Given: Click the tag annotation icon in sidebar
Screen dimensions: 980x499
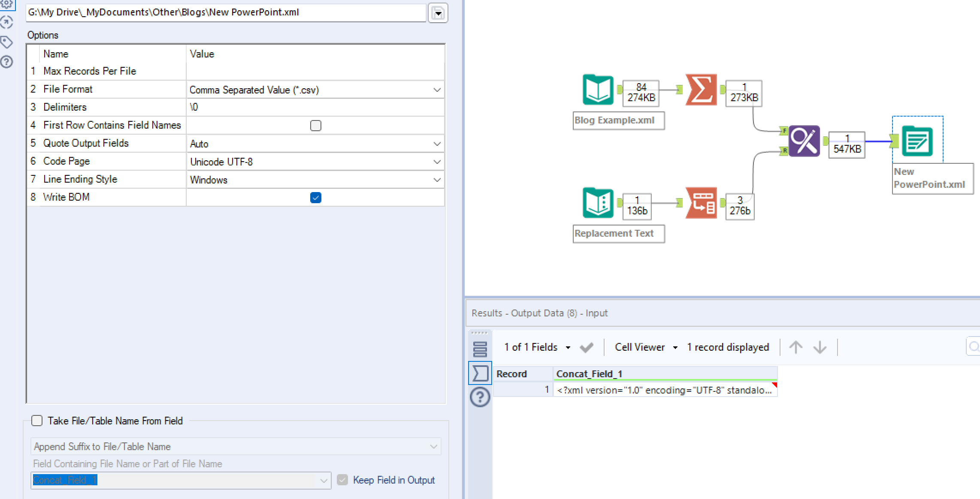Looking at the screenshot, I should point(6,42).
